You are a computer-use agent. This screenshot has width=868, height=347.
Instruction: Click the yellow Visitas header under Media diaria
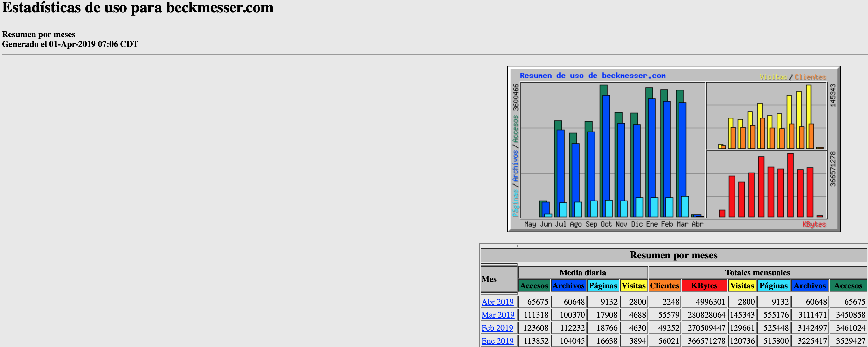click(x=633, y=286)
